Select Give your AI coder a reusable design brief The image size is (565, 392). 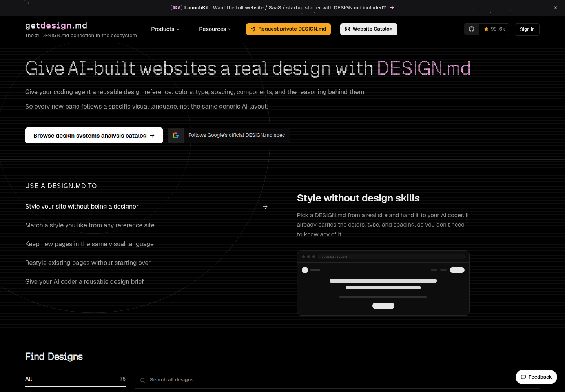click(x=146, y=282)
